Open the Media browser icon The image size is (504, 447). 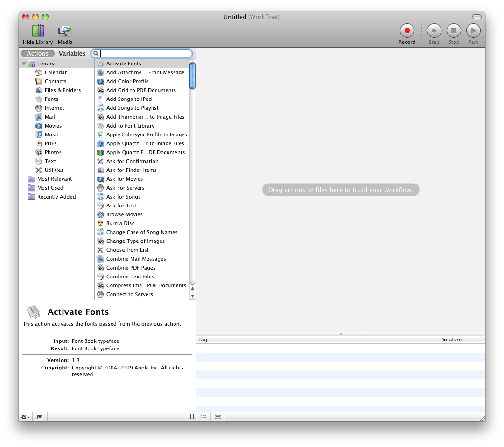(65, 31)
